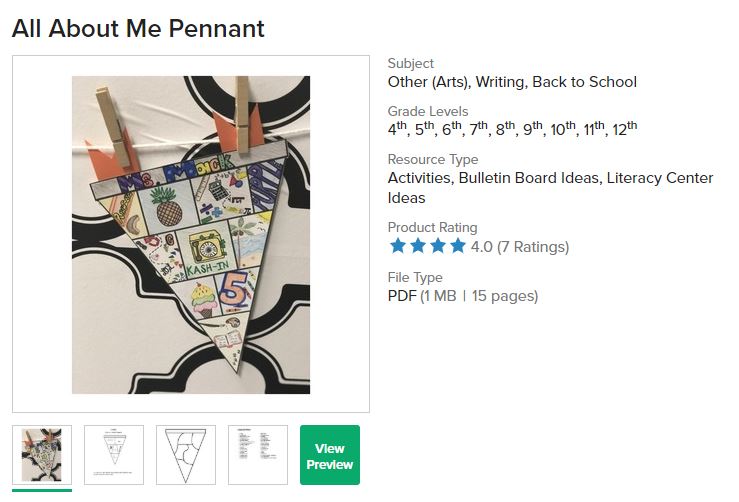Click the View Preview button
This screenshot has height=502, width=739.
point(330,455)
